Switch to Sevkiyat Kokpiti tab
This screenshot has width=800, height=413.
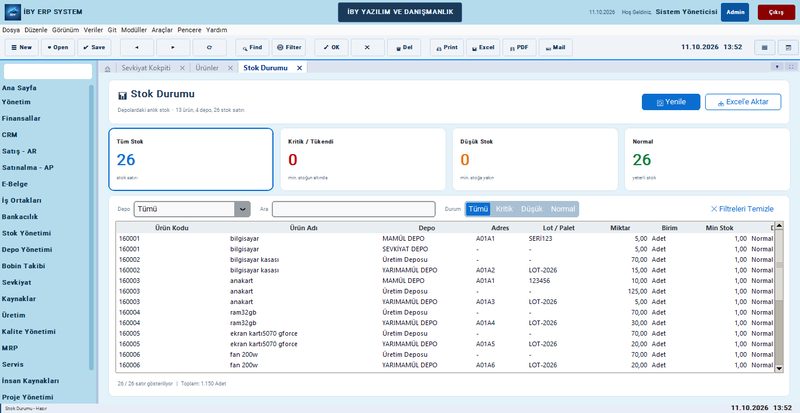(146, 68)
